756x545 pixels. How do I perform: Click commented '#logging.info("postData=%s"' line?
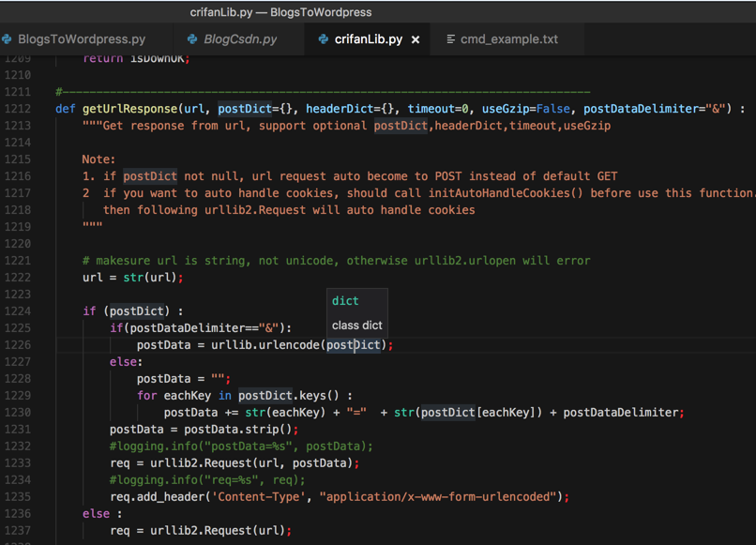(241, 447)
